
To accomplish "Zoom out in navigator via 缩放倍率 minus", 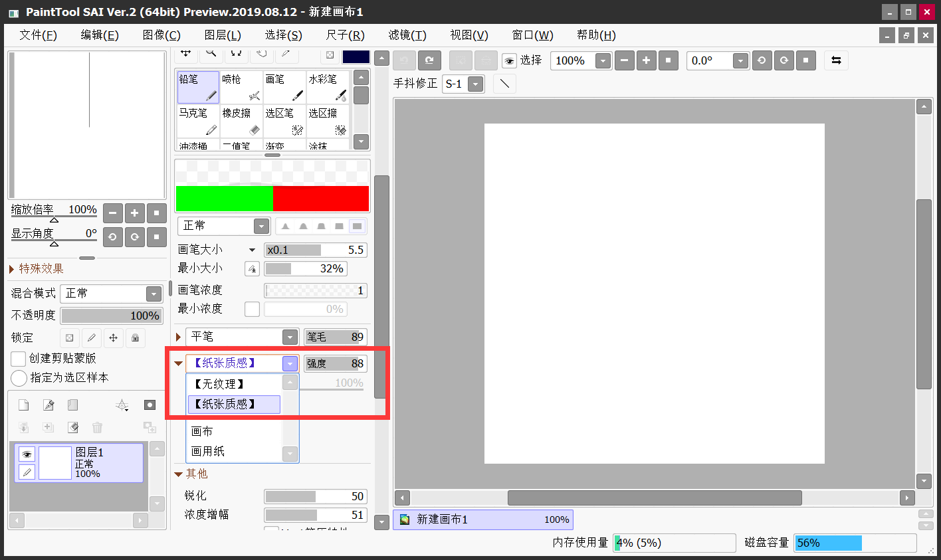I will click(x=113, y=213).
